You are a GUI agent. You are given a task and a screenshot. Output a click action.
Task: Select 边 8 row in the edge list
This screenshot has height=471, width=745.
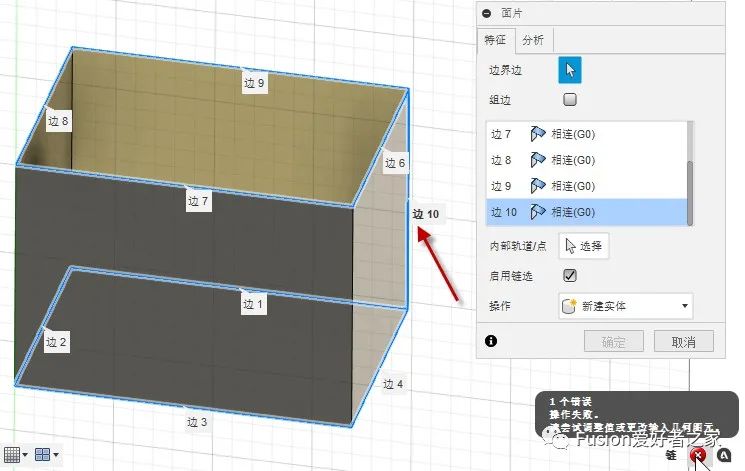(587, 160)
